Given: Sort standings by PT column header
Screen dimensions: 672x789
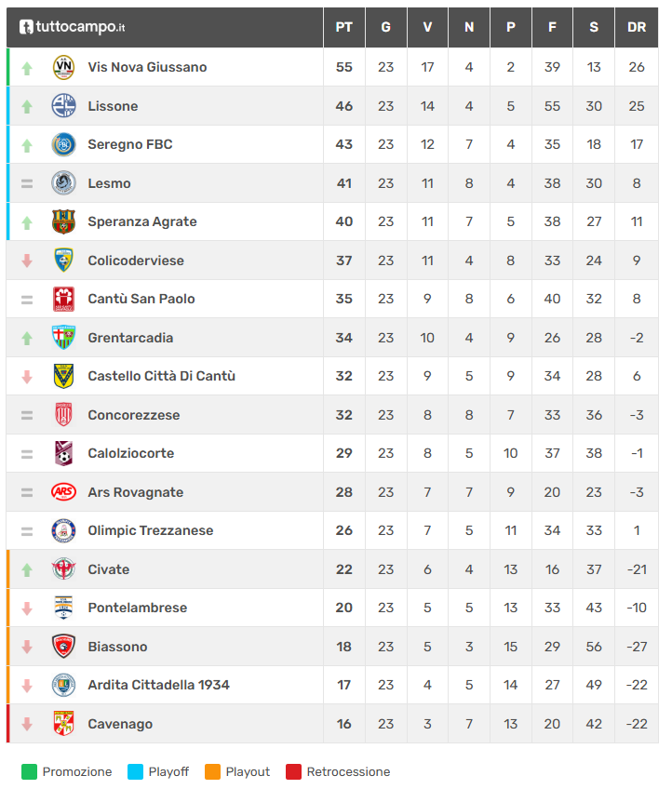Looking at the screenshot, I should [344, 27].
